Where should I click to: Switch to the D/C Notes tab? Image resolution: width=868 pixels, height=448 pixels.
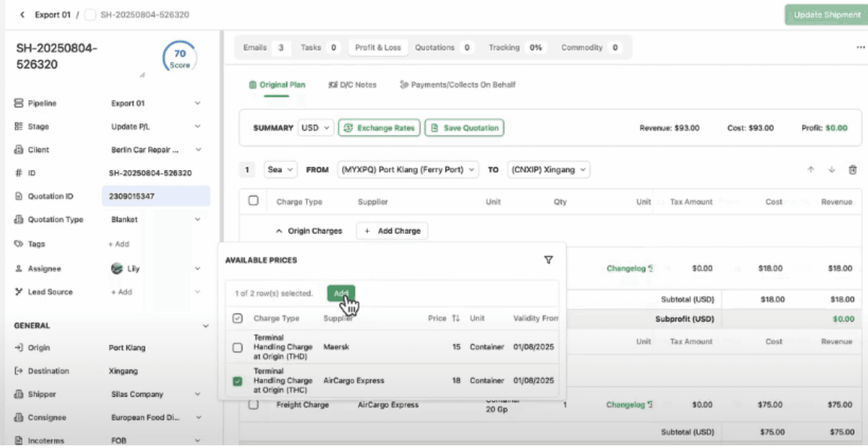click(352, 85)
